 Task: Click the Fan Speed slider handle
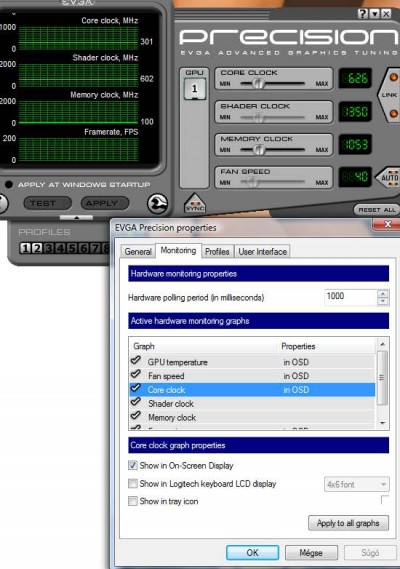point(252,182)
